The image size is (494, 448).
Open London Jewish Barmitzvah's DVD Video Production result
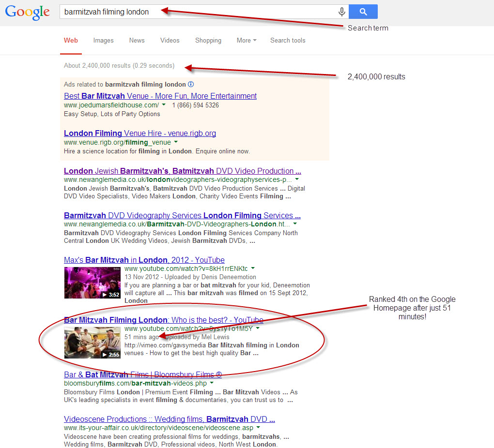point(183,171)
